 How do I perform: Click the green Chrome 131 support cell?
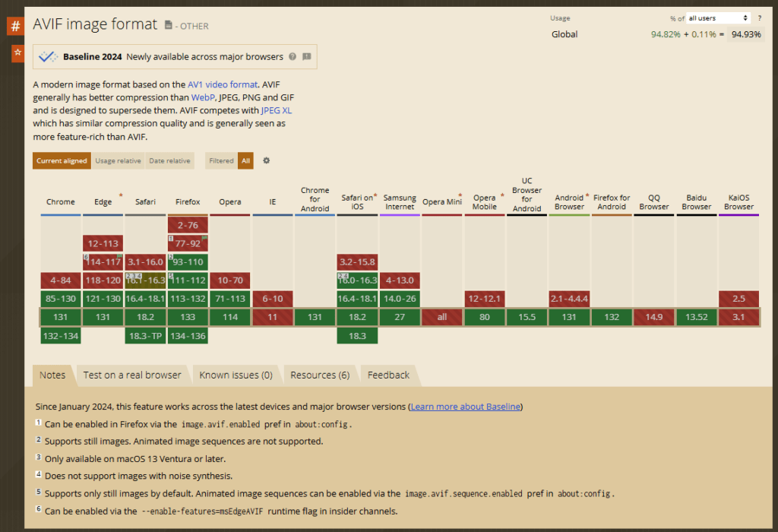(x=61, y=317)
